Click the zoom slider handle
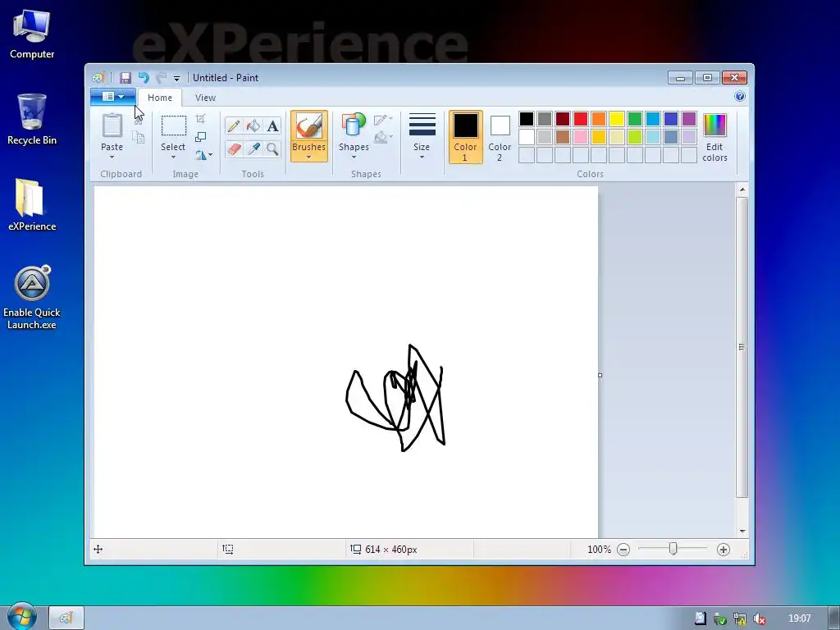The width and height of the screenshot is (840, 630). pyautogui.click(x=673, y=549)
